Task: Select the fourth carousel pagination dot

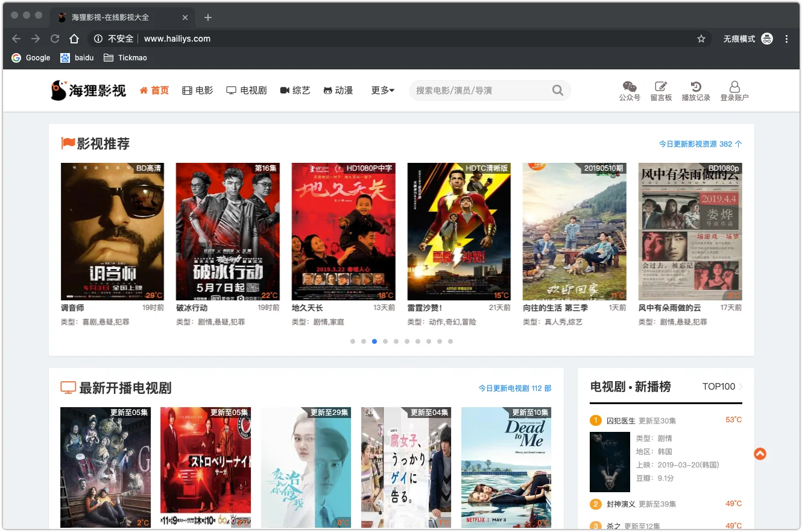Action: click(385, 341)
